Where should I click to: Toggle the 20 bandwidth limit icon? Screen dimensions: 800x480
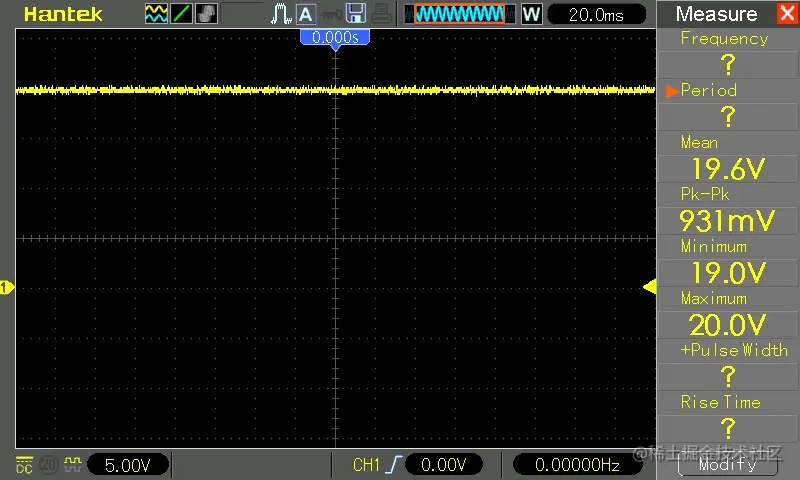pos(48,465)
